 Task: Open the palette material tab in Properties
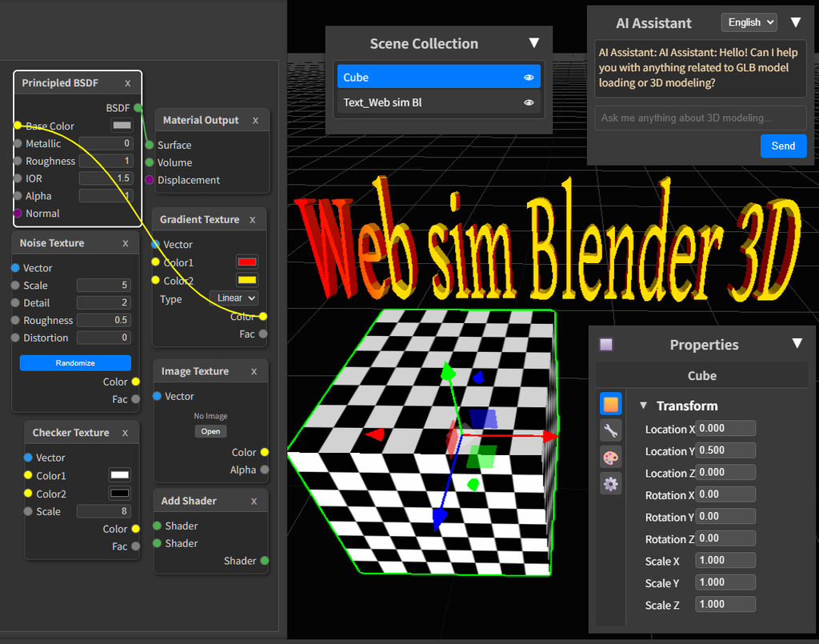coord(610,457)
